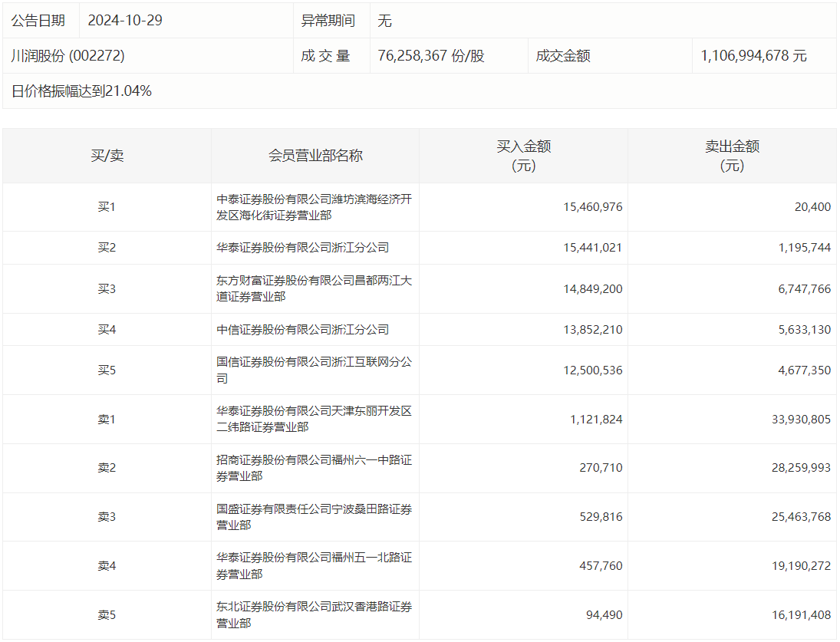Click the 日价格振幅达到21.04% reason text
Image resolution: width=840 pixels, height=642 pixels.
pyautogui.click(x=81, y=91)
